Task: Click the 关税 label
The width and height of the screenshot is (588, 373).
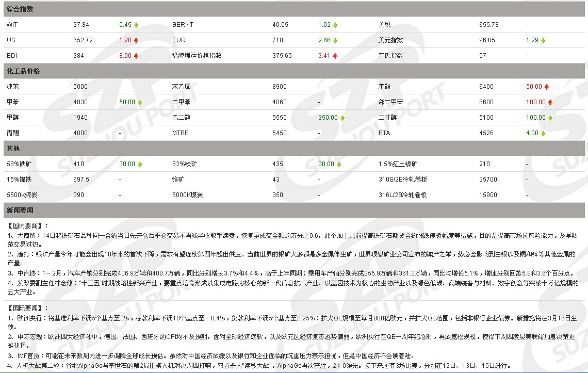Action: coord(384,25)
